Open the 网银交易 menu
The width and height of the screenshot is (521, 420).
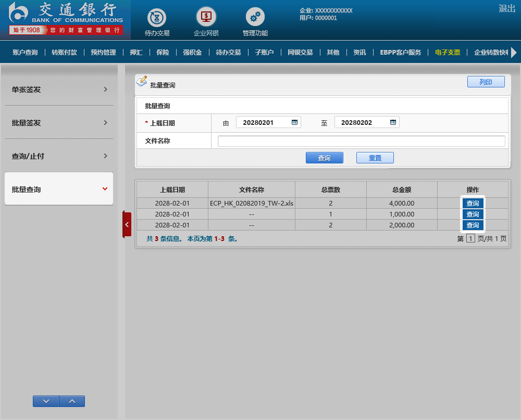(301, 52)
